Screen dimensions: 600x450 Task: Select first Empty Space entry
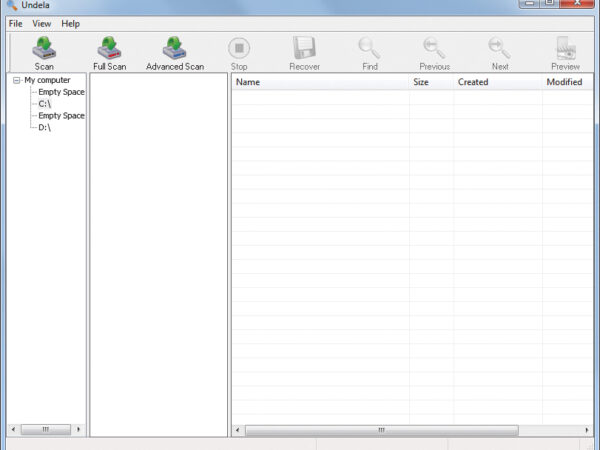[x=61, y=92]
